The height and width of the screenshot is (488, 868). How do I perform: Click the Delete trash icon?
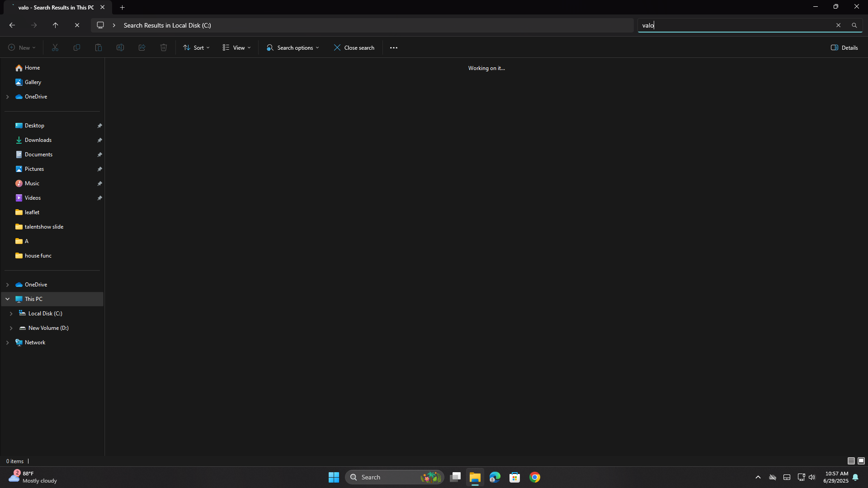click(x=164, y=47)
